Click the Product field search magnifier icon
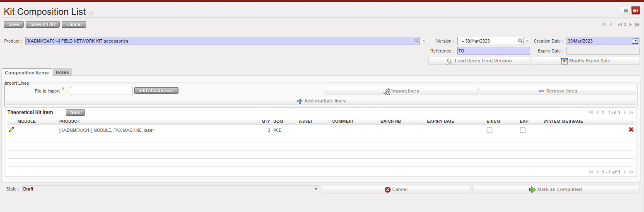The height and width of the screenshot is (212, 644). click(x=417, y=41)
